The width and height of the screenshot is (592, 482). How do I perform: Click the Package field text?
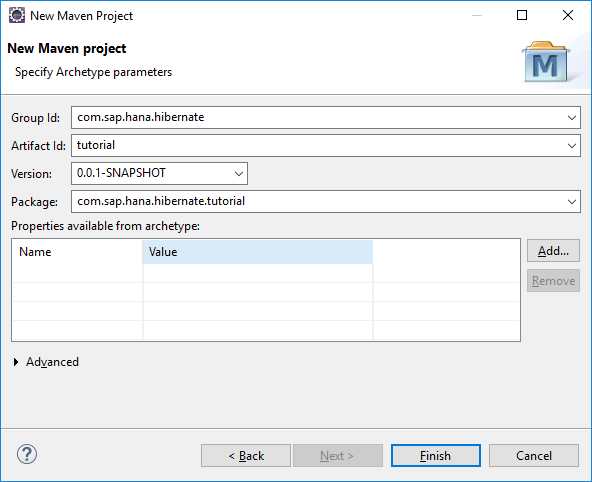coord(161,201)
